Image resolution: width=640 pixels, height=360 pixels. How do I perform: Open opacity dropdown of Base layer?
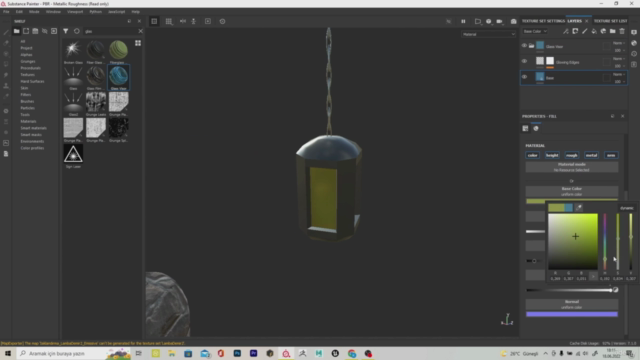click(619, 82)
